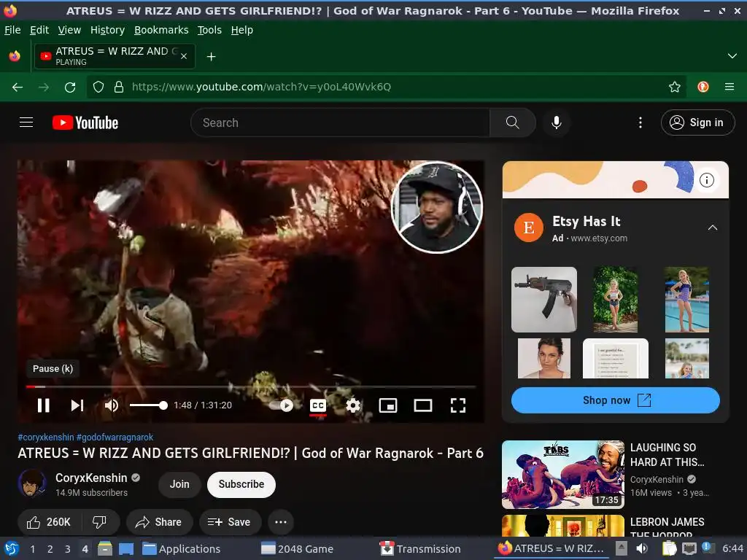Toggle the autoplay switch in player
The image size is (747, 560).
click(282, 405)
